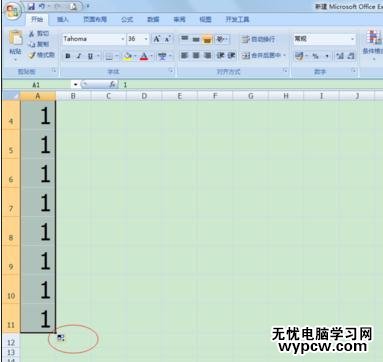Top-align the cell contents
The height and width of the screenshot is (362, 383).
pos(184,39)
